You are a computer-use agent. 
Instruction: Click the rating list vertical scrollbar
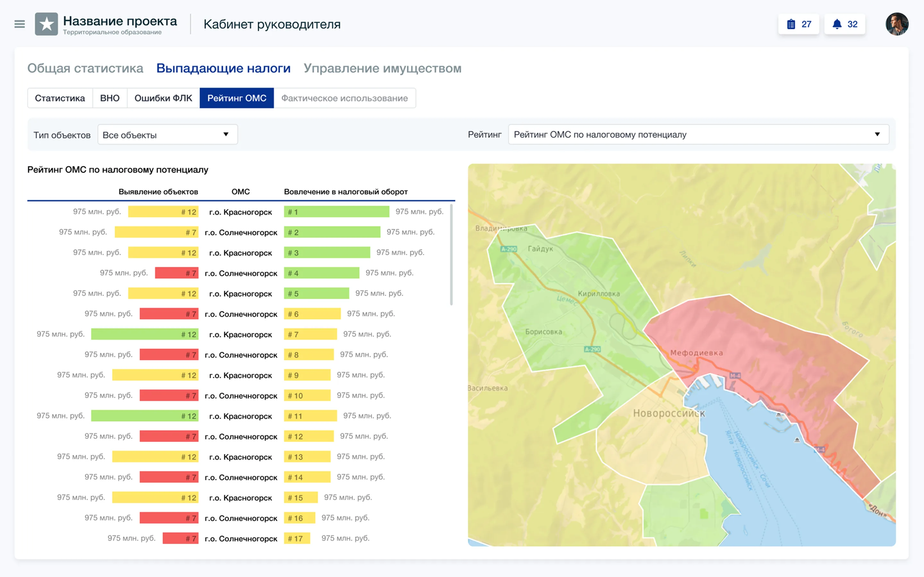coord(451,255)
